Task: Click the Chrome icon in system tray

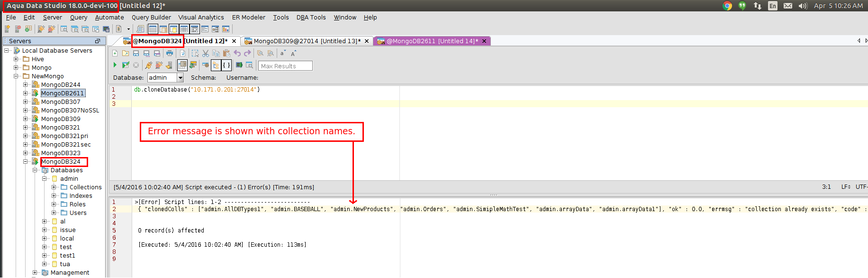Action: [727, 6]
